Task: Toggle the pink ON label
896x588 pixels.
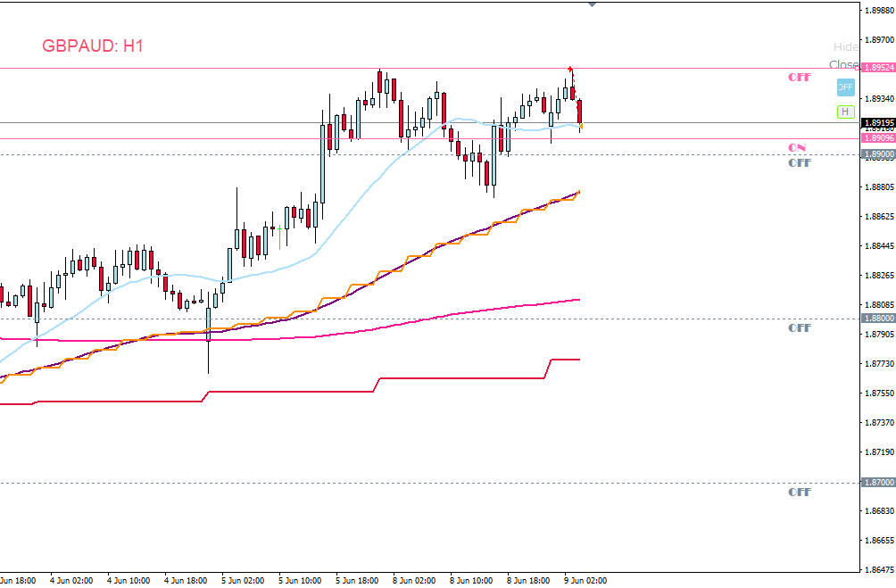Action: (797, 148)
